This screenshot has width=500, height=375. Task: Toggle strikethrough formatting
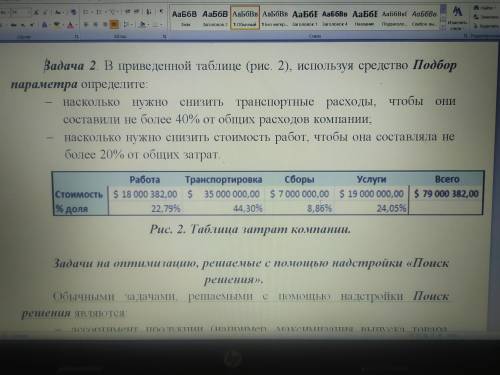(x=14, y=25)
